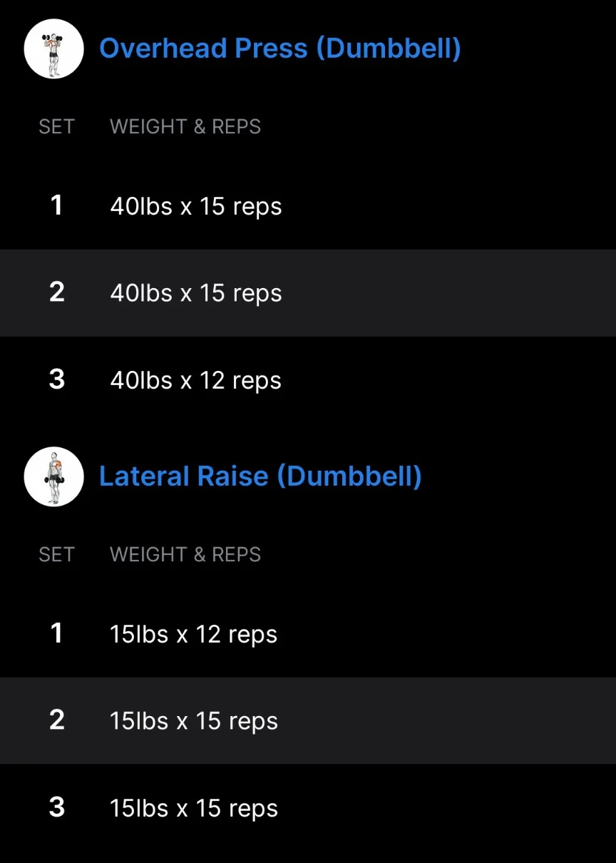616x863 pixels.
Task: Open the Lateral Raise (Dumbbell) title link
Action: 260,476
